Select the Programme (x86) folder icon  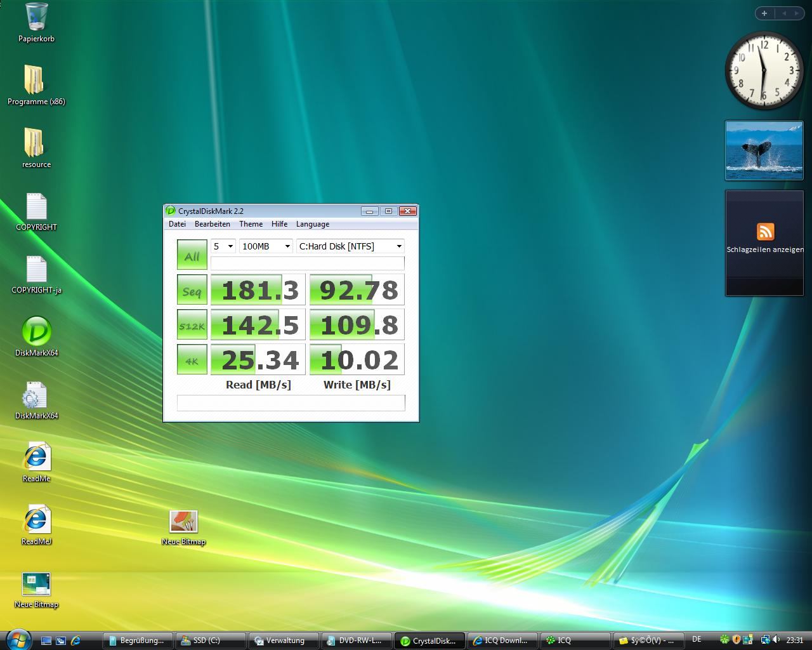[36, 80]
